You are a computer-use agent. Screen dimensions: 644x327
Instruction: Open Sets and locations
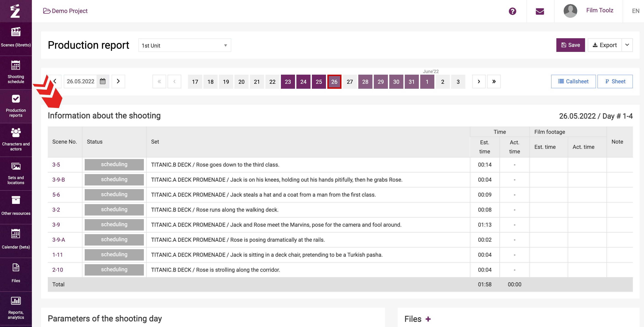pyautogui.click(x=16, y=173)
